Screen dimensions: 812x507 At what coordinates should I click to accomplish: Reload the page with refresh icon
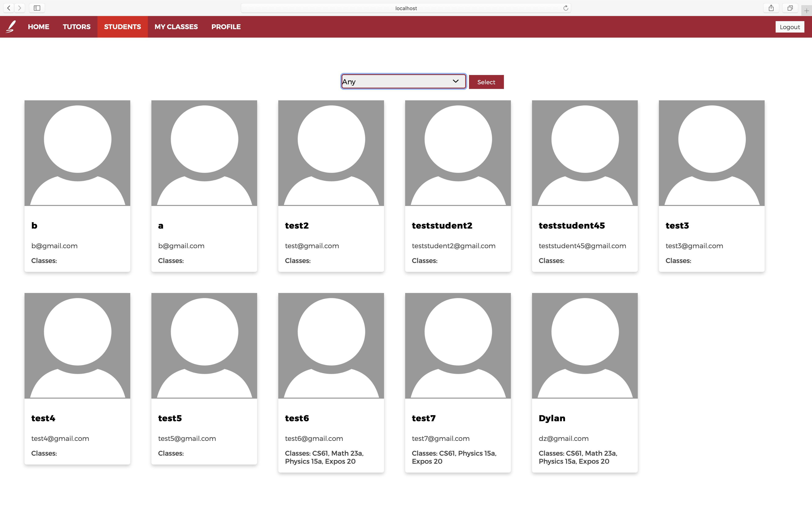tap(566, 8)
